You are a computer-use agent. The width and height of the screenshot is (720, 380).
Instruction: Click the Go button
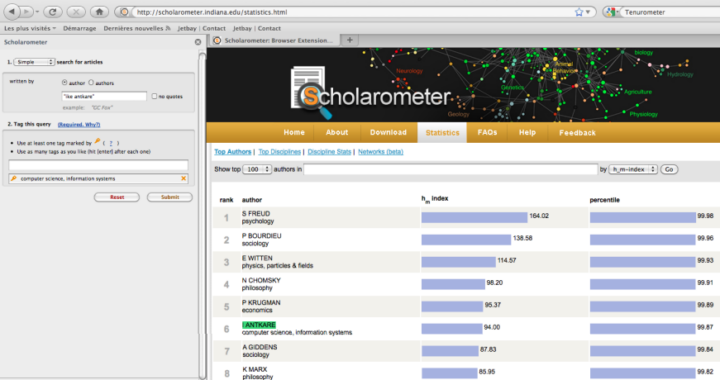click(669, 169)
